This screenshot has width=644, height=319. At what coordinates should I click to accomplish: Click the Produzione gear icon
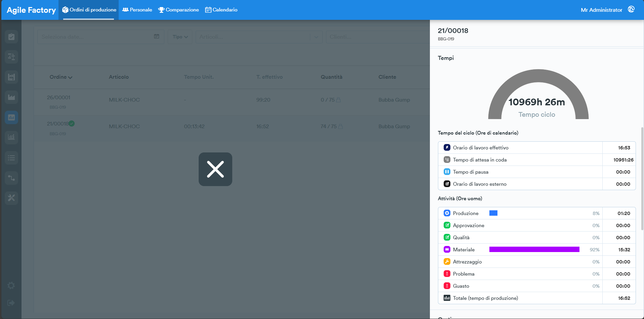pyautogui.click(x=447, y=213)
